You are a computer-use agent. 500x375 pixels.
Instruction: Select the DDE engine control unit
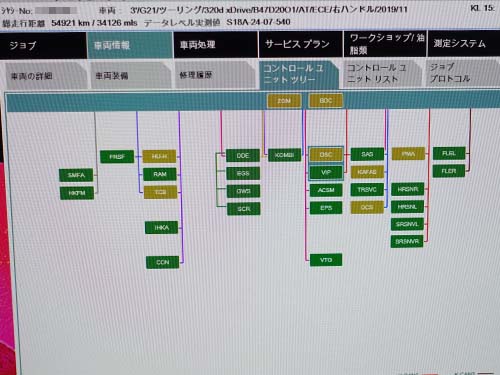[x=243, y=156]
